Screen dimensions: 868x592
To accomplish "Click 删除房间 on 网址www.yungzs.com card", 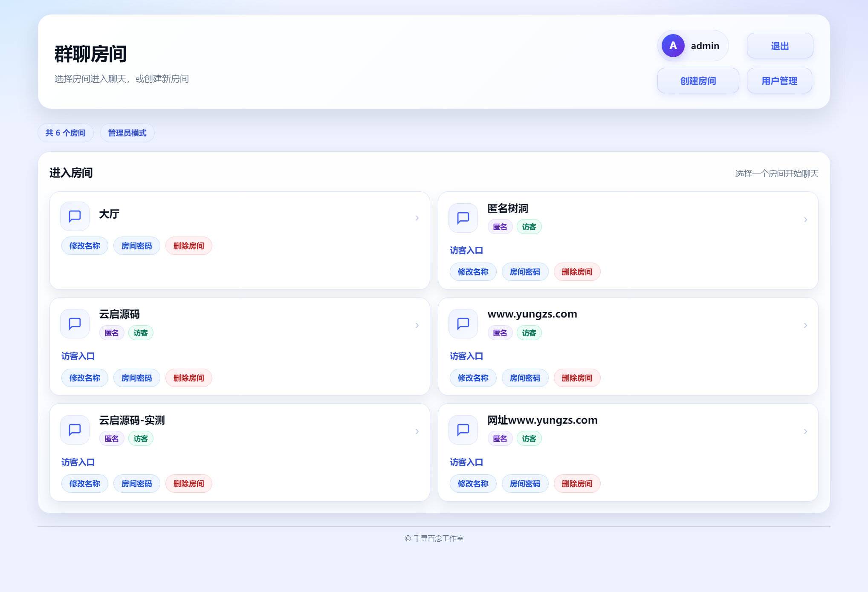I will (x=577, y=484).
